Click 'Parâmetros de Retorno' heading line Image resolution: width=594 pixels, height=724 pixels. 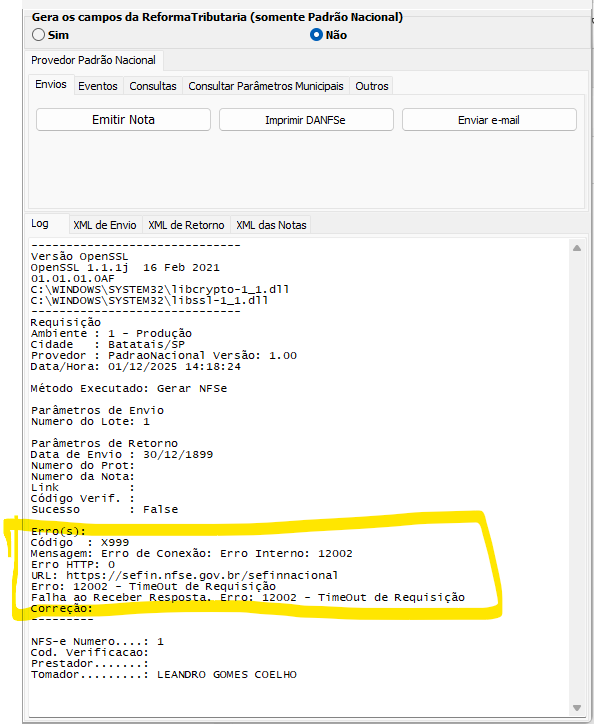(x=104, y=443)
